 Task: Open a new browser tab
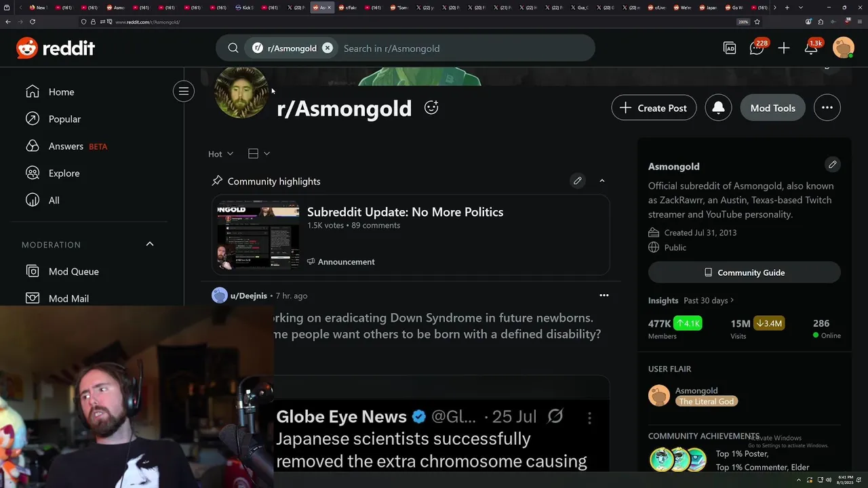(787, 7)
